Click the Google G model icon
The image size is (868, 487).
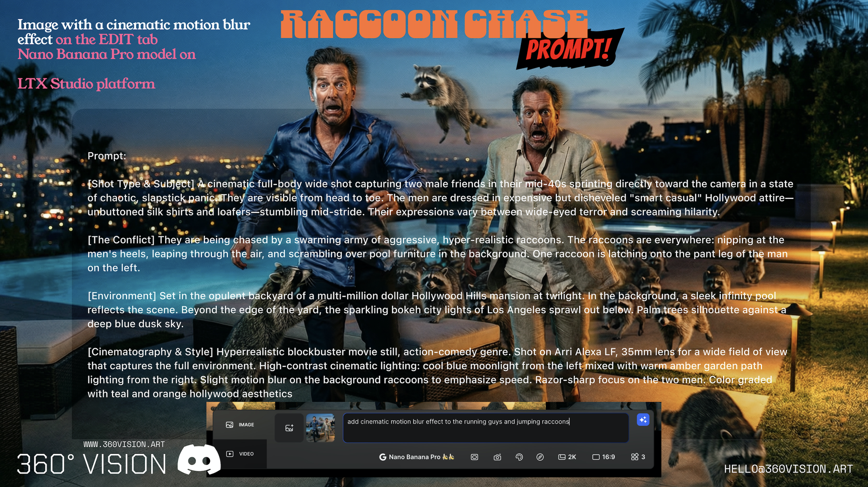[383, 457]
